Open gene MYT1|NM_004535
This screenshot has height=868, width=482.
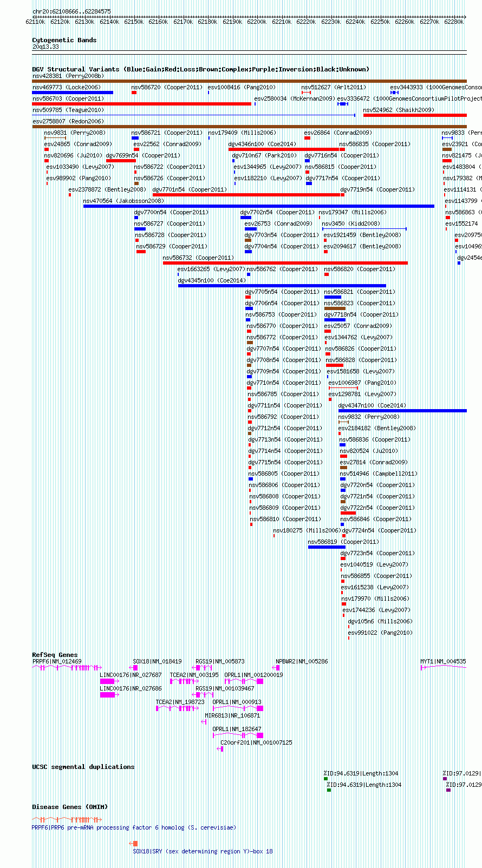click(x=444, y=661)
